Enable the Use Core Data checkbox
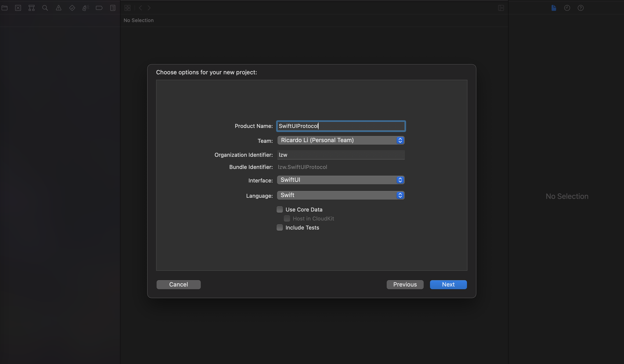 pyautogui.click(x=280, y=209)
